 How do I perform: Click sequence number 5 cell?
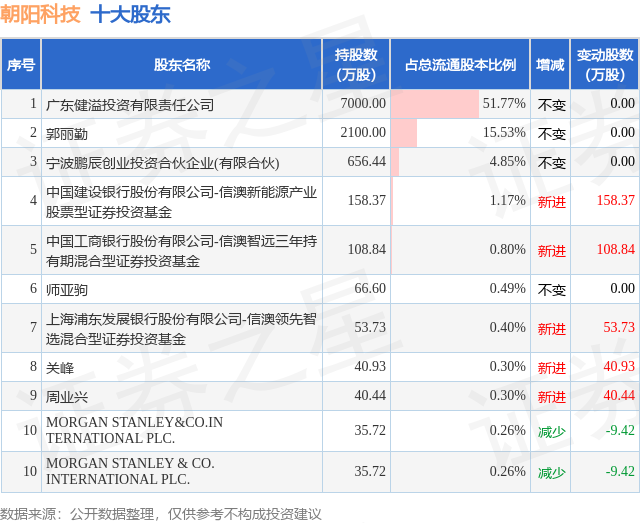tap(21, 249)
